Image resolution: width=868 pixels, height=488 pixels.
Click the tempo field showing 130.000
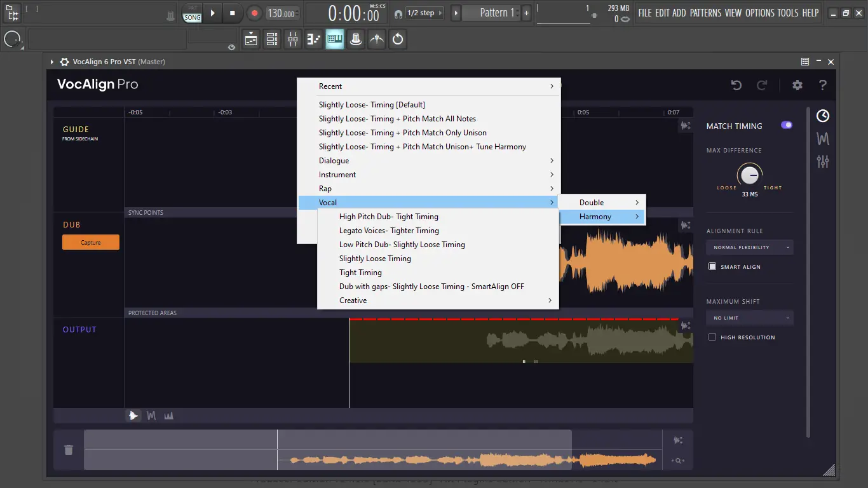(281, 13)
